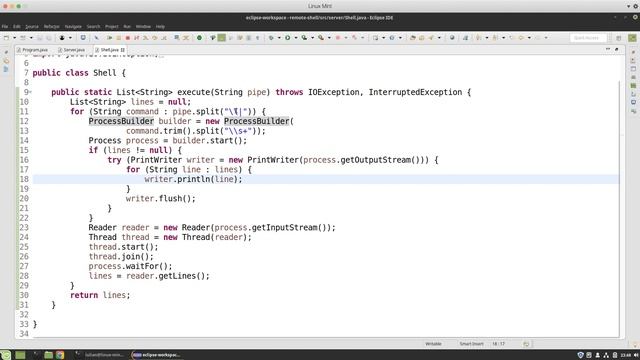
Task: Open the Project menu
Action: (111, 27)
